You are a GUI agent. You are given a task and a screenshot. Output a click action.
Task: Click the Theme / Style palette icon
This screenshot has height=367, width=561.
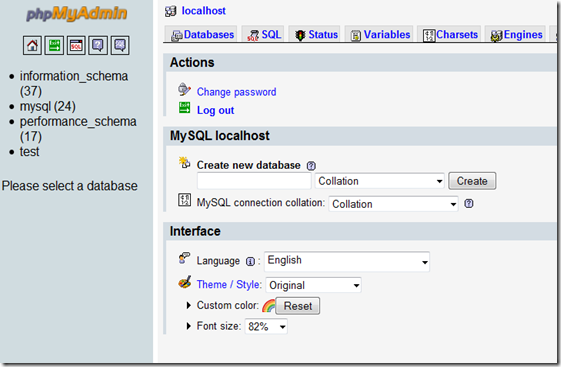(185, 282)
